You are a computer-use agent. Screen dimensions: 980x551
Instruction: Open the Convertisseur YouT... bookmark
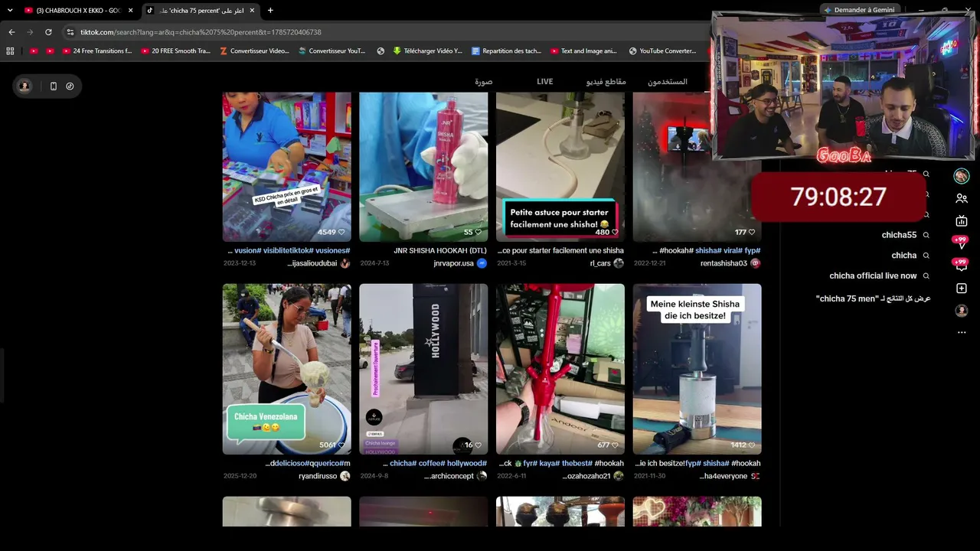point(332,51)
